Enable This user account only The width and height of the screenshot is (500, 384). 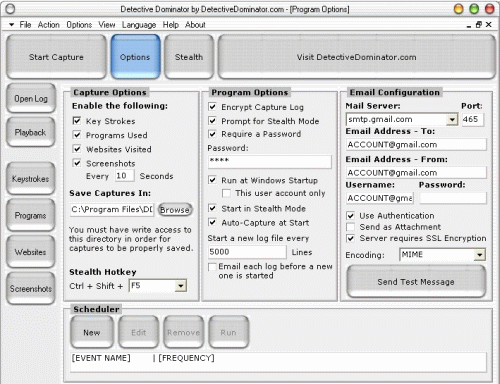pyautogui.click(x=226, y=193)
